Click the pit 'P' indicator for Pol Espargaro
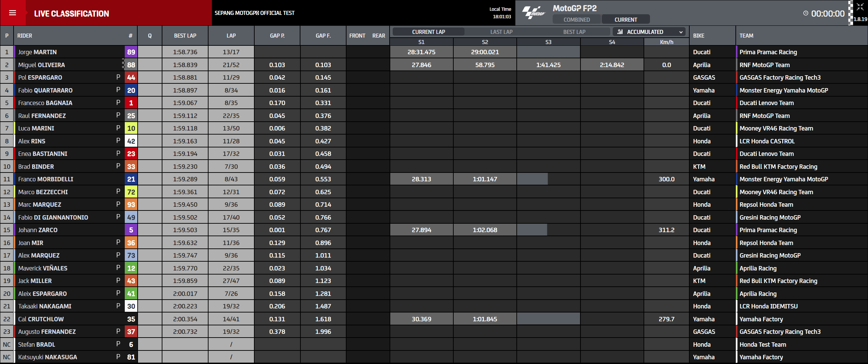The width and height of the screenshot is (868, 364). coord(118,77)
